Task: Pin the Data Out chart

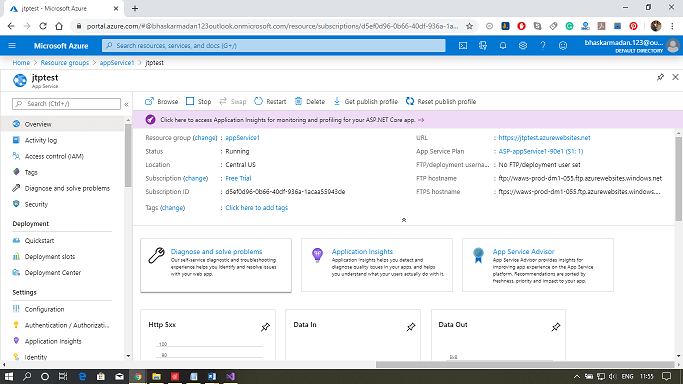Action: pos(555,327)
